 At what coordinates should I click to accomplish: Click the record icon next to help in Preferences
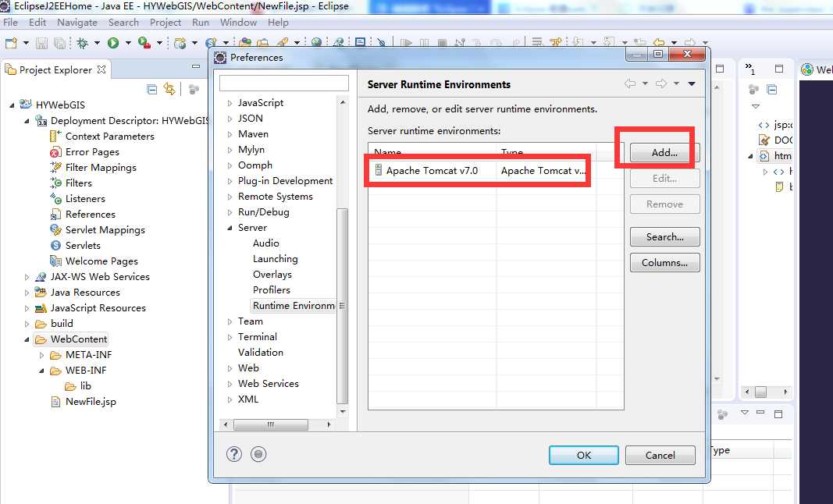258,454
